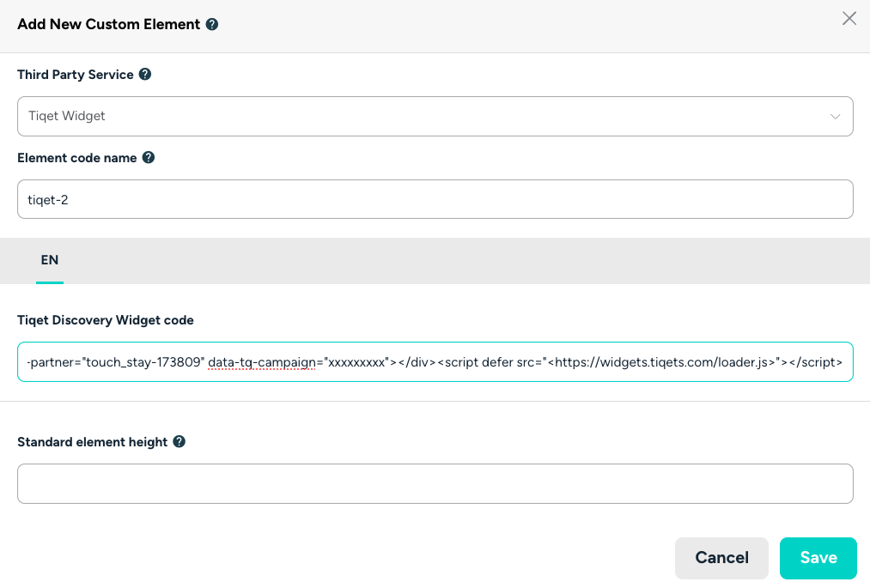Click the Tiqet Discovery Widget code label
This screenshot has height=588, width=870.
pos(106,320)
